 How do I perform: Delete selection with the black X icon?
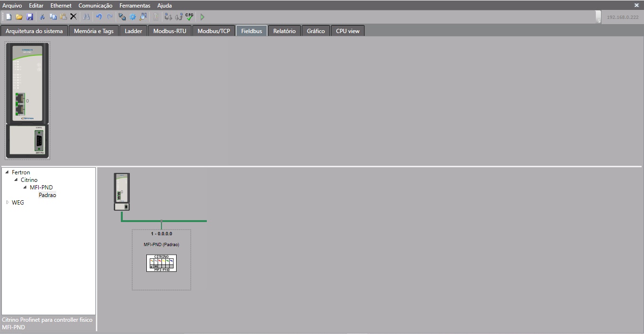pos(73,17)
